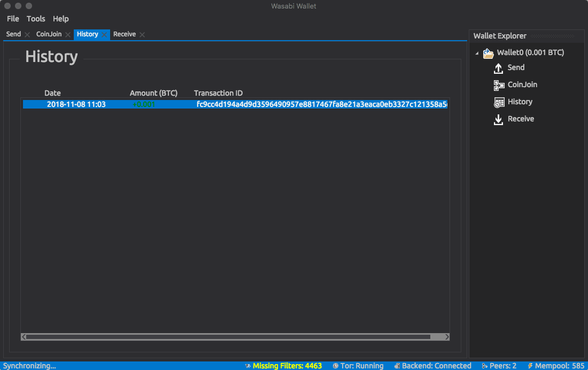Click the Mempool lightning icon

[x=530, y=366]
